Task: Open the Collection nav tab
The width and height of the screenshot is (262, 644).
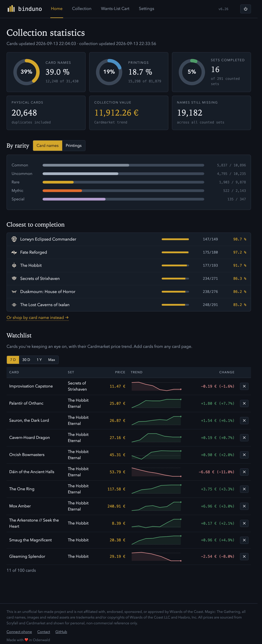Action: [82, 9]
